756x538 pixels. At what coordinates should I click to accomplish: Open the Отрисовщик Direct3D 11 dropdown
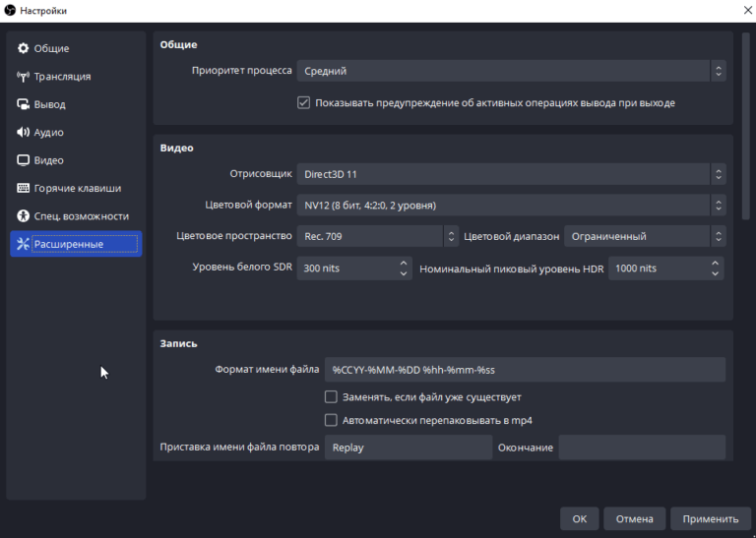[511, 174]
